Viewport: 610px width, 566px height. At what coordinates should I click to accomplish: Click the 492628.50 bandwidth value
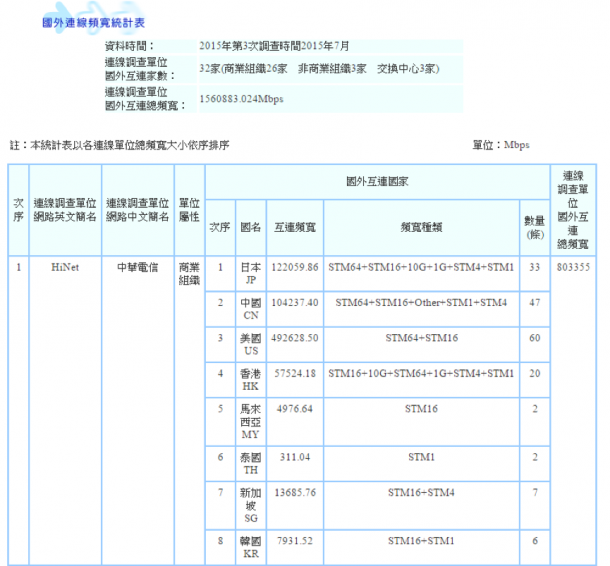tap(294, 338)
